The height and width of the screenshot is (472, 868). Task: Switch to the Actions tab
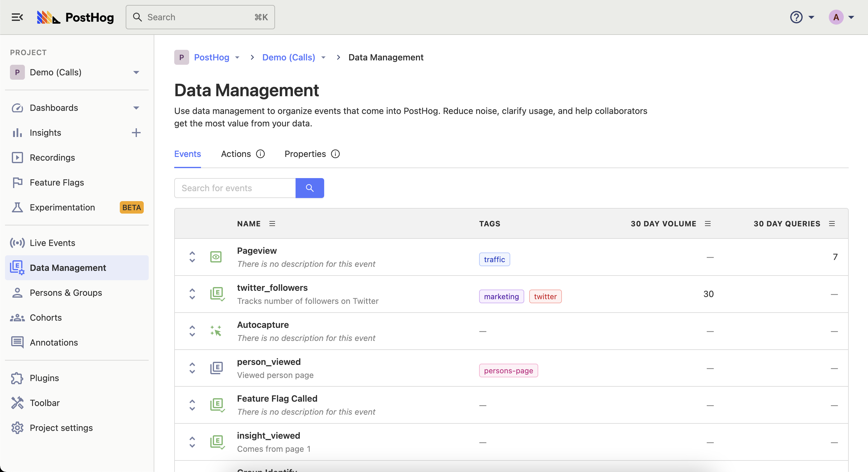coord(236,154)
